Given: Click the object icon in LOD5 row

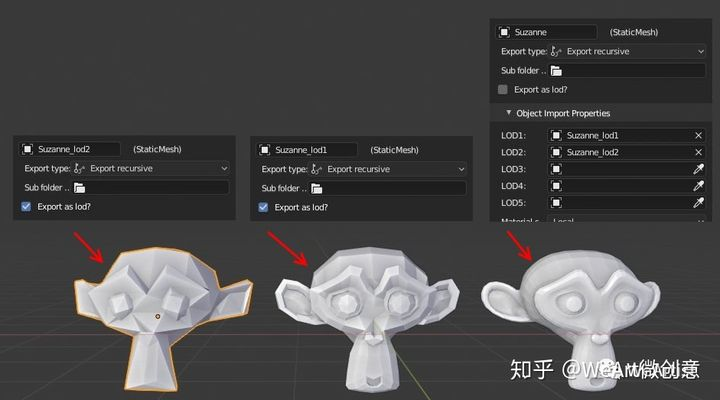Looking at the screenshot, I should pyautogui.click(x=556, y=203).
